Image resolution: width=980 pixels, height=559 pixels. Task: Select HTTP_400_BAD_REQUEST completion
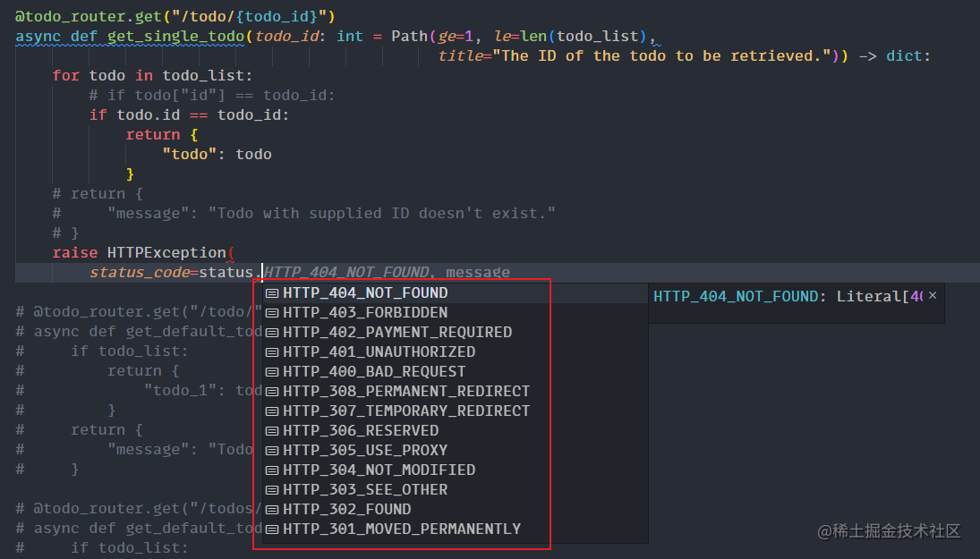point(455,371)
